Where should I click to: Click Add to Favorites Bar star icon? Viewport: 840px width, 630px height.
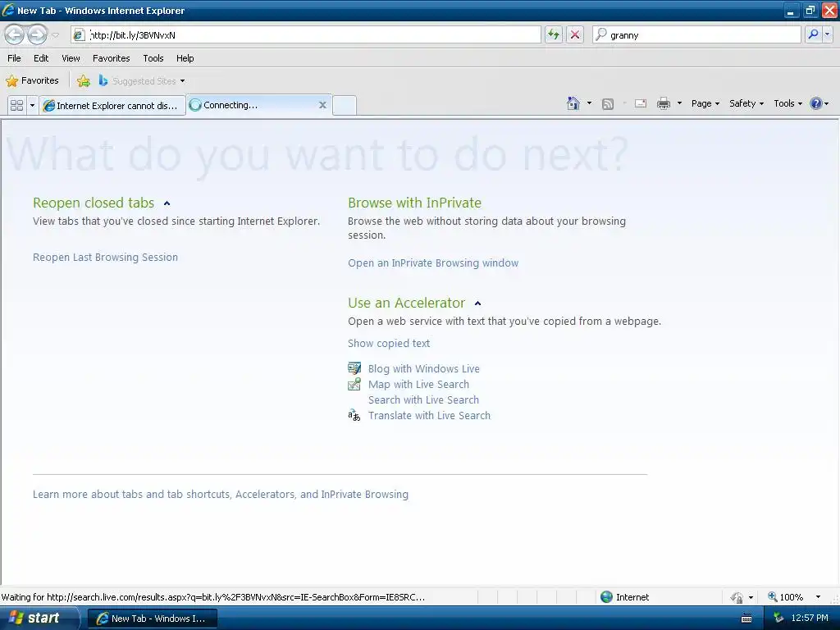point(84,81)
